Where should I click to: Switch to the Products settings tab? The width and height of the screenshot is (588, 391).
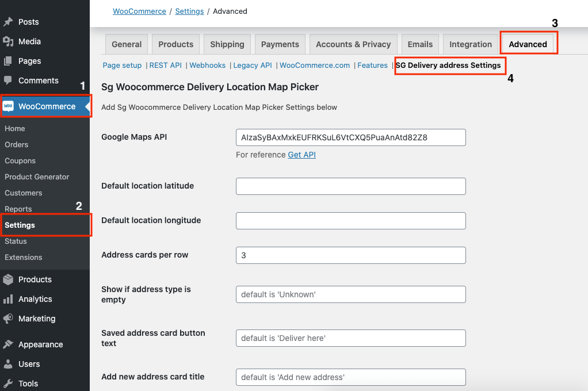coord(176,44)
